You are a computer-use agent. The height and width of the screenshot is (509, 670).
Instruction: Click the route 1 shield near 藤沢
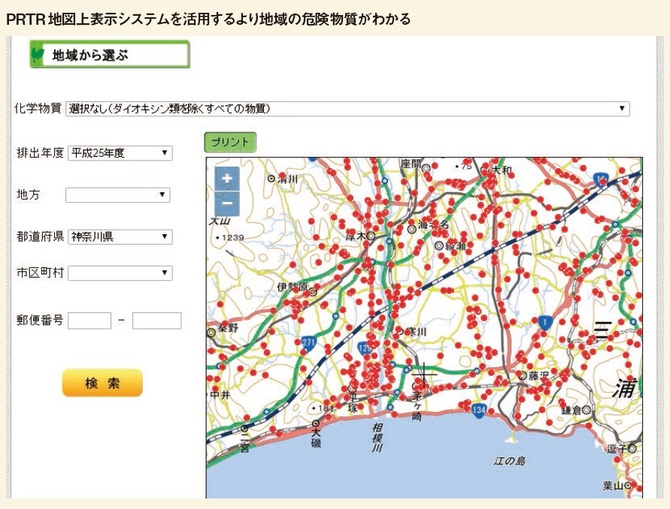[544, 322]
